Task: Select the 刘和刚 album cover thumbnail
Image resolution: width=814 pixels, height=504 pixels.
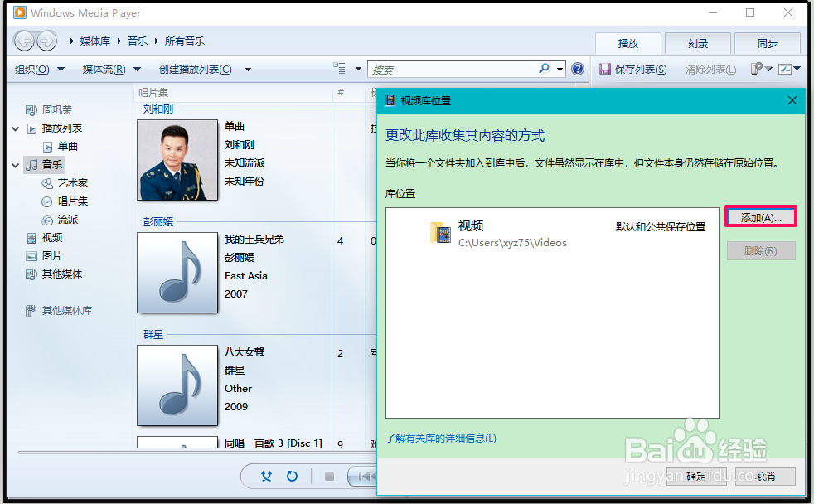Action: [177, 160]
